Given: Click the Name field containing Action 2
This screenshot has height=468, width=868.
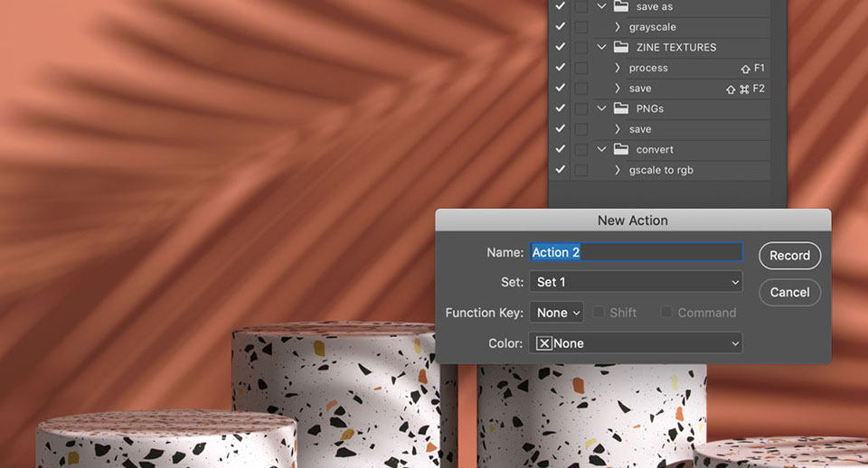Looking at the screenshot, I should (x=636, y=252).
